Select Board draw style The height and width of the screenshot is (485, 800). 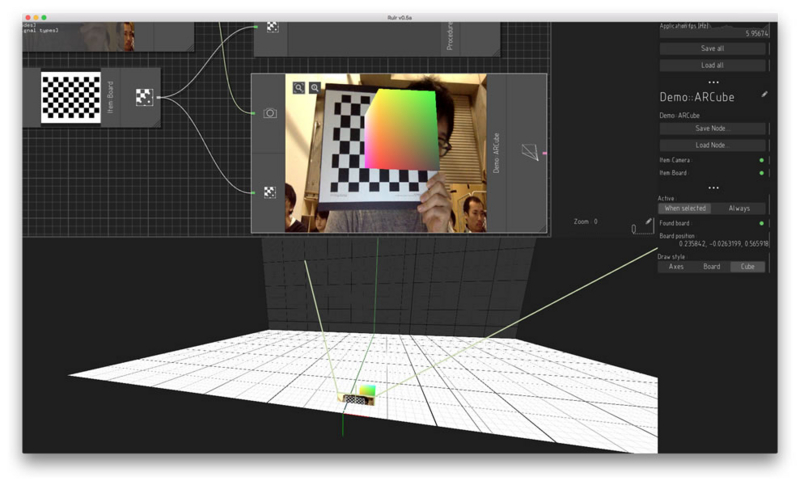711,266
